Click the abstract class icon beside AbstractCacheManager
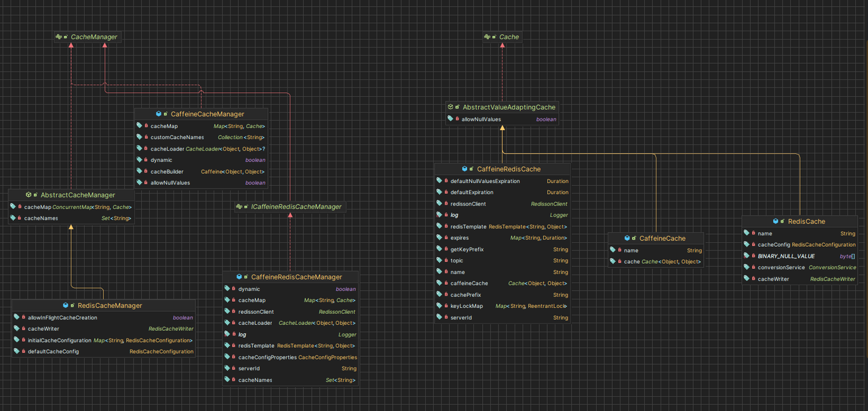Image resolution: width=868 pixels, height=411 pixels. (29, 195)
